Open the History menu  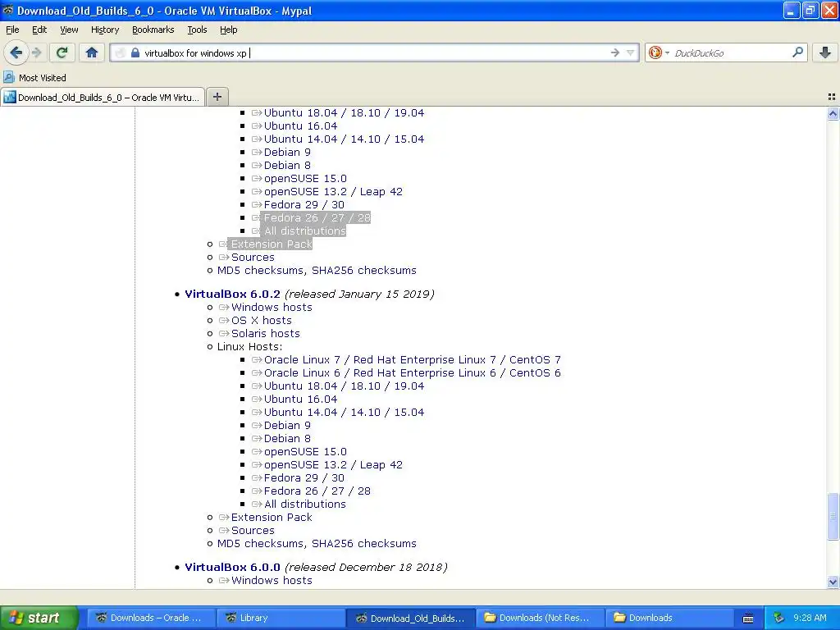click(104, 30)
